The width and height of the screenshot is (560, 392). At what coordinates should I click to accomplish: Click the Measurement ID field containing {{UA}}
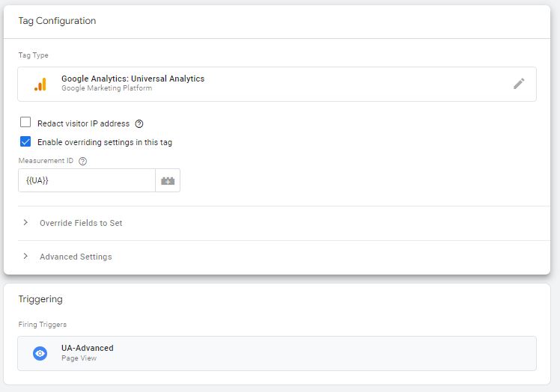[x=87, y=180]
